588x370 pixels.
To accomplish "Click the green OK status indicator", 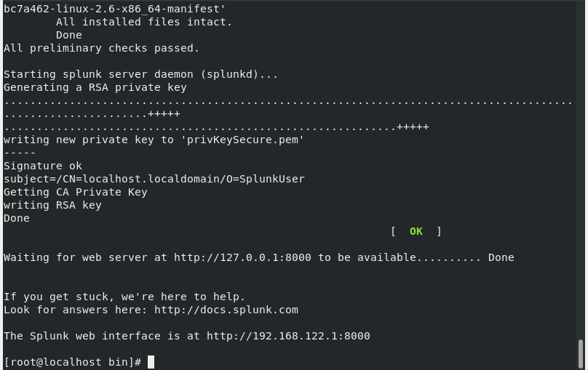I will [416, 231].
